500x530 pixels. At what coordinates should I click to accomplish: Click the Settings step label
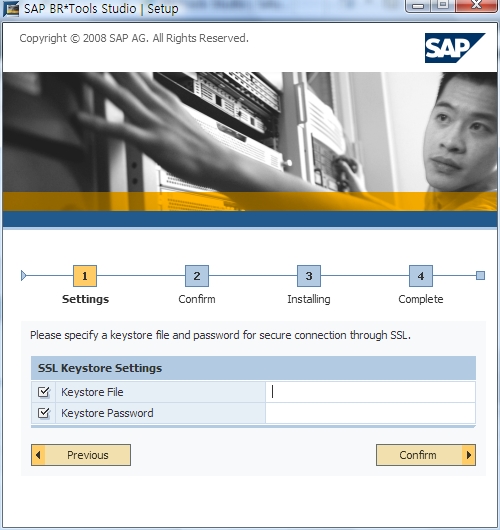tap(86, 299)
